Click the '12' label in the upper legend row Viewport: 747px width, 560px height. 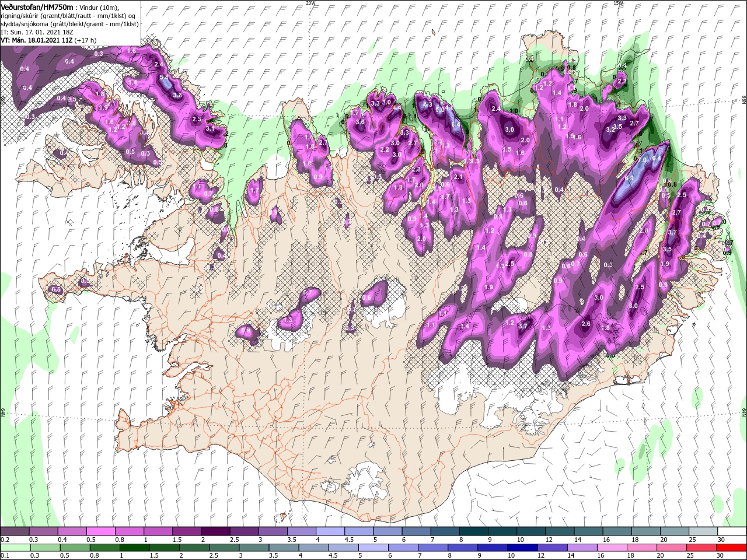(x=549, y=540)
